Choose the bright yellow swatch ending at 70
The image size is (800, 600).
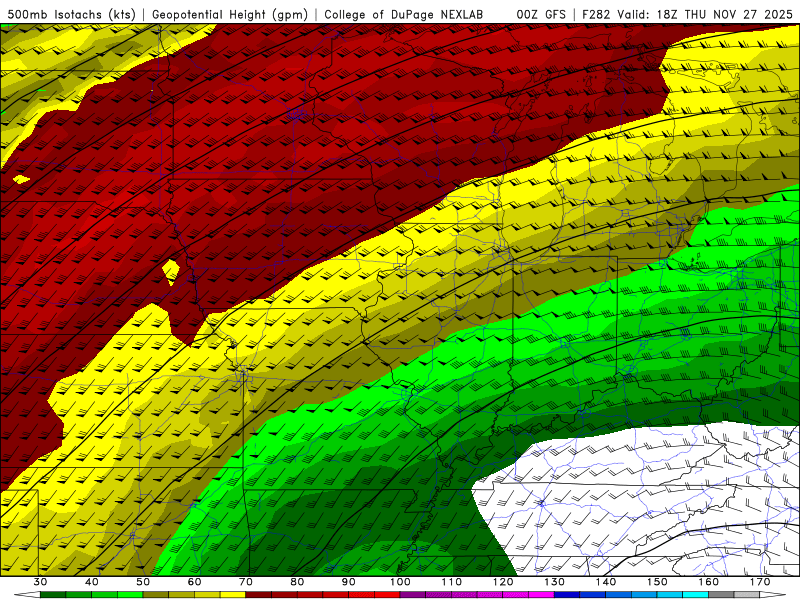(233, 595)
